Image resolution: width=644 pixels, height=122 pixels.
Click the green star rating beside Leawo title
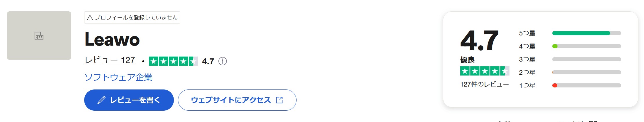(173, 61)
